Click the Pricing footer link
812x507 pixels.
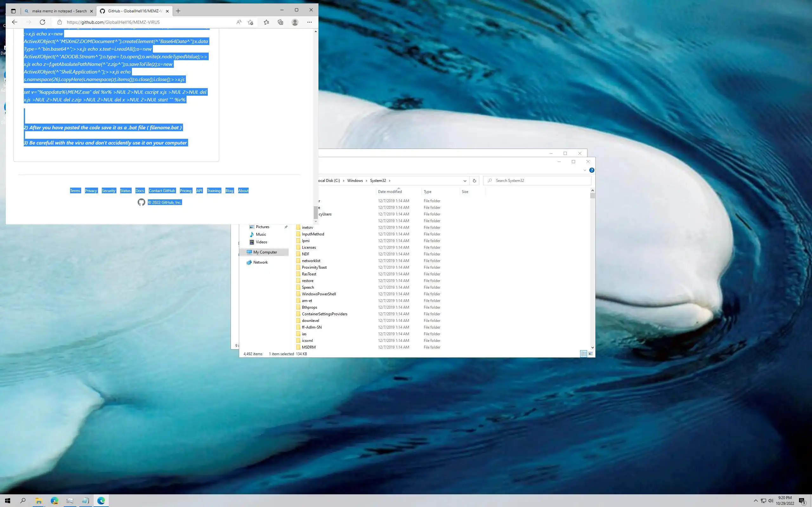tap(186, 191)
